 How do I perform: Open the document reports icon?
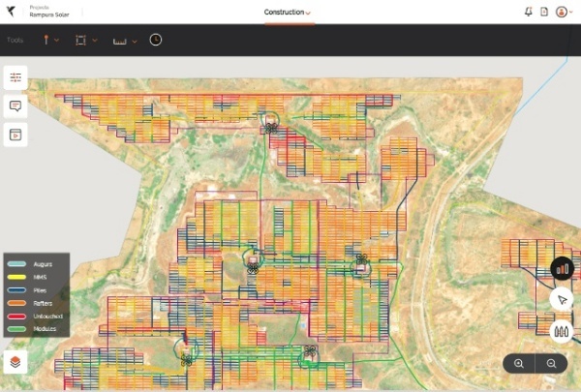[x=544, y=13]
